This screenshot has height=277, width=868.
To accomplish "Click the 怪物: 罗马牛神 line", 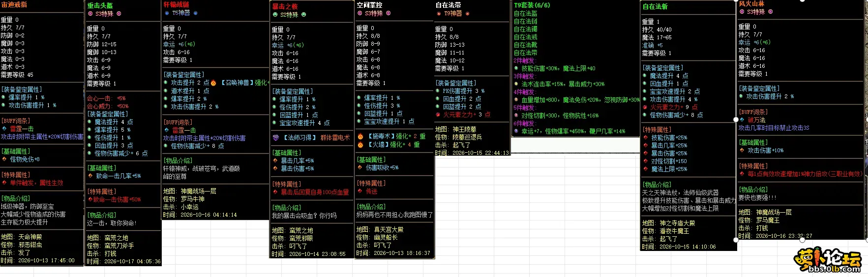I will [x=184, y=199].
